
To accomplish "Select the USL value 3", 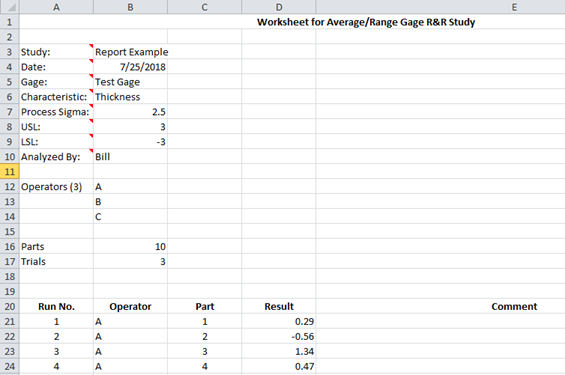I will tap(130, 127).
